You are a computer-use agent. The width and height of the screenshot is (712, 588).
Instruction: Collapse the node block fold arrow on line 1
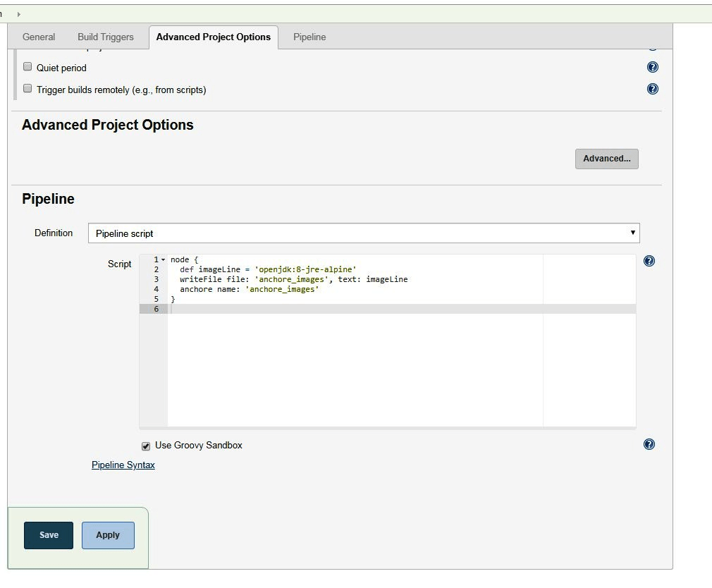coord(164,260)
